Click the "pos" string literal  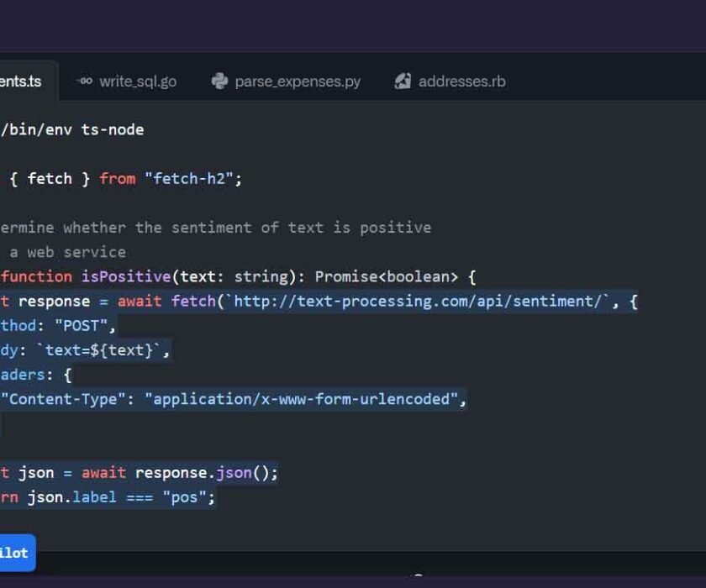(184, 497)
